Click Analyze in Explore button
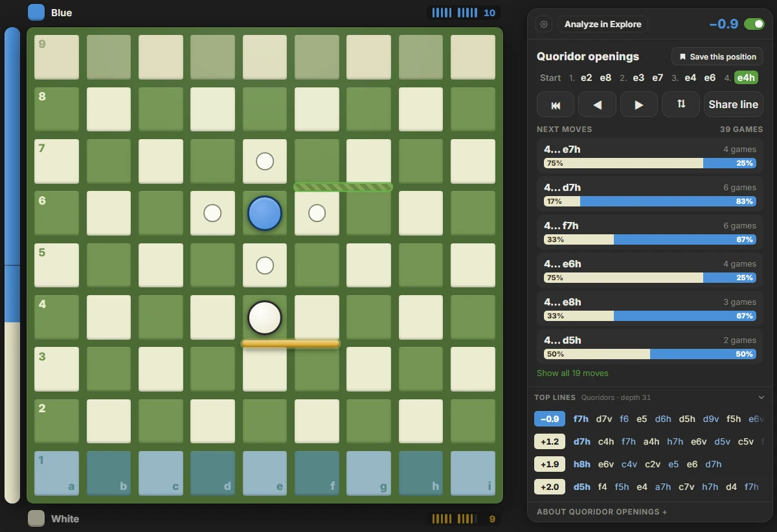Viewport: 777px width, 532px height. coord(603,25)
